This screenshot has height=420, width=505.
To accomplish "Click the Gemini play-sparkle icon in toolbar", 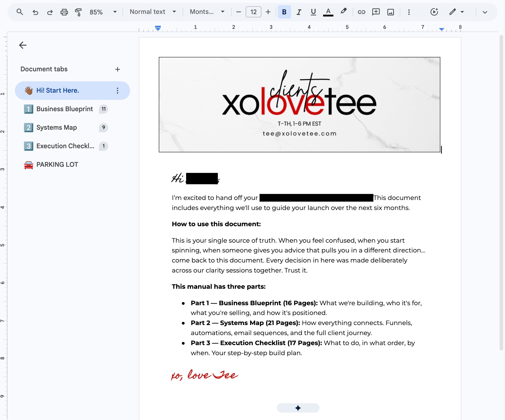I will 434,12.
